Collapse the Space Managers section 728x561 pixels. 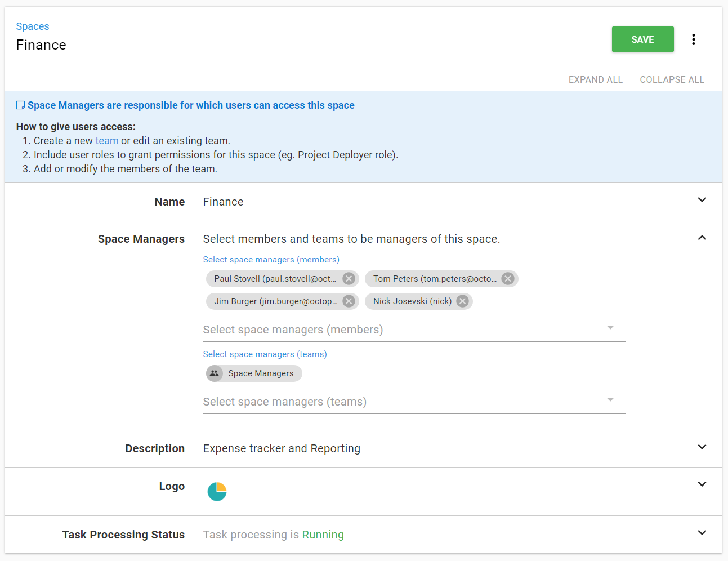(x=702, y=238)
